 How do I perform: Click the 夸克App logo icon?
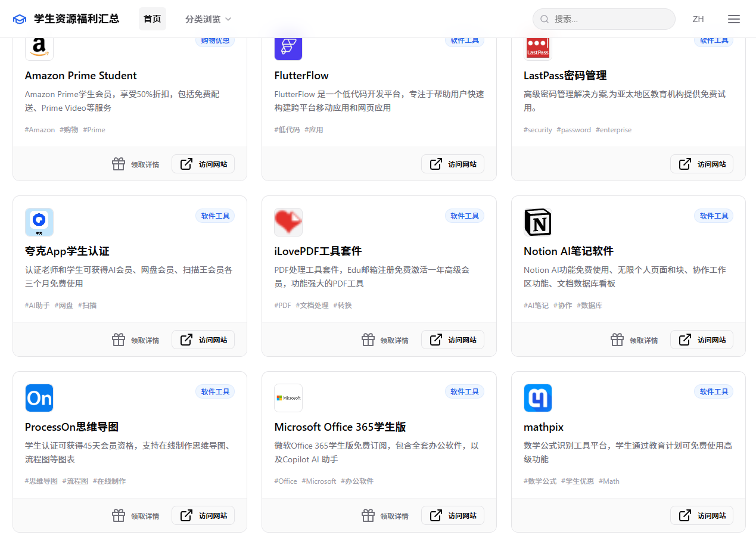tap(39, 222)
